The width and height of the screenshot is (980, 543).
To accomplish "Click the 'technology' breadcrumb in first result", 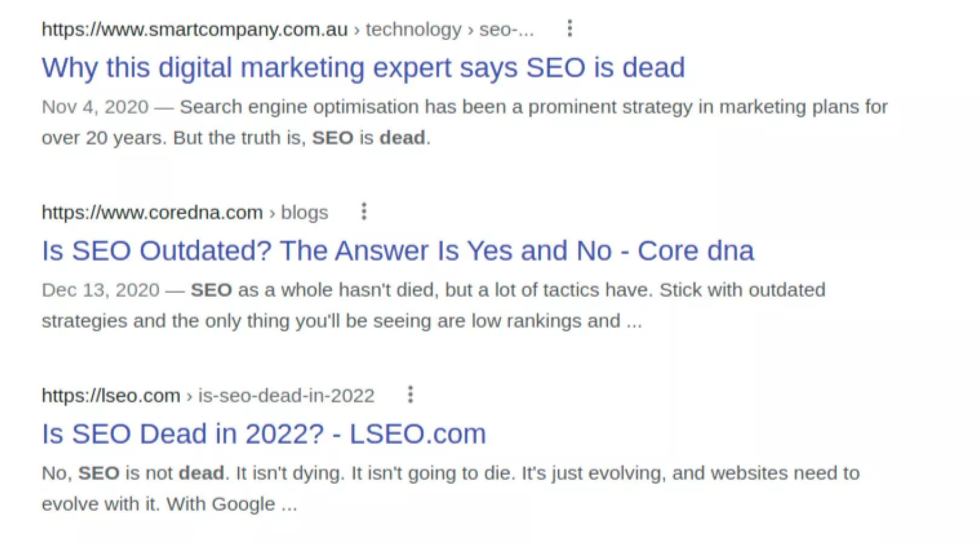I will (413, 30).
